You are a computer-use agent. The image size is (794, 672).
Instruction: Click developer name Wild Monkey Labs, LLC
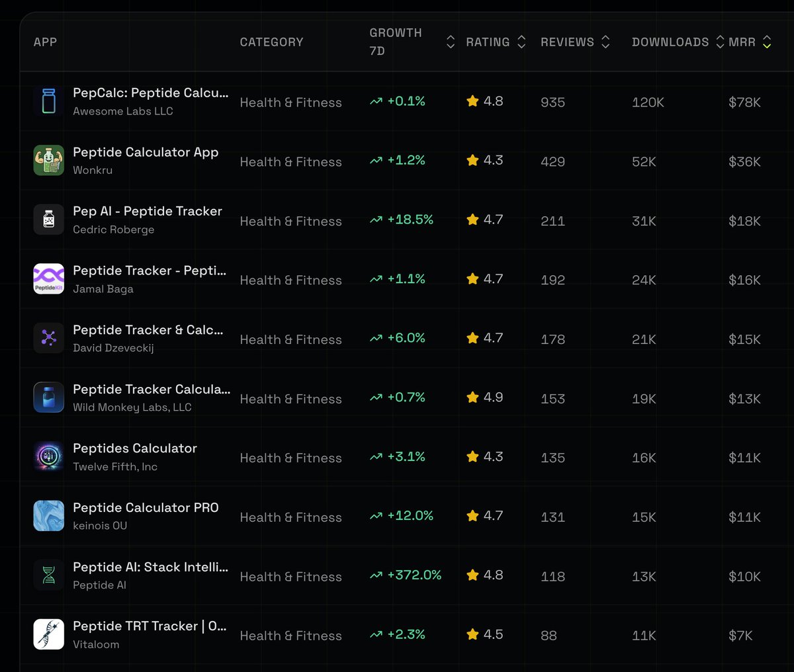[132, 407]
